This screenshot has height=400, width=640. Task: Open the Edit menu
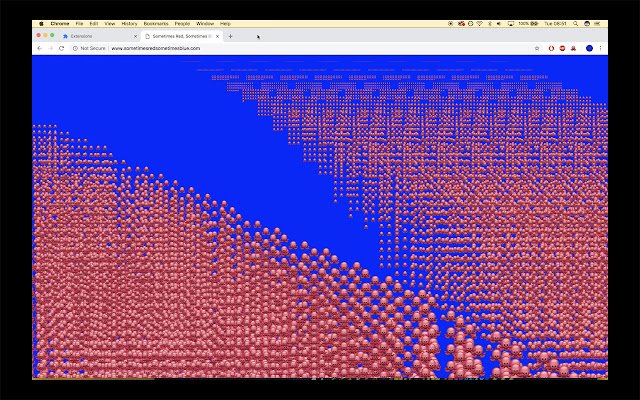click(93, 24)
